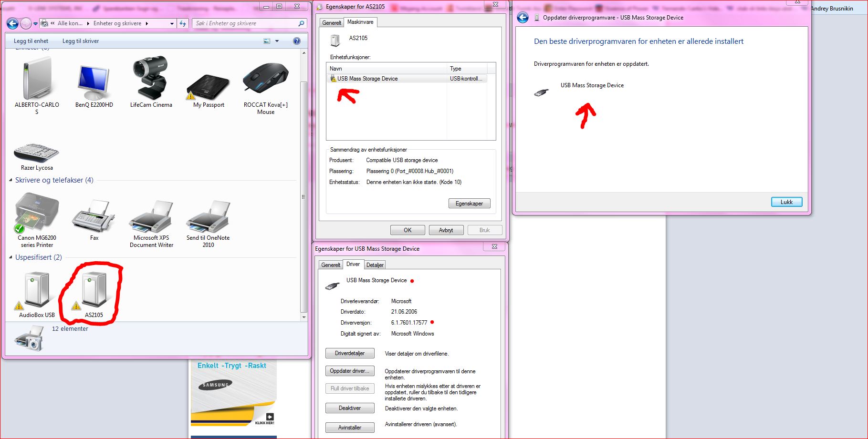The height and width of the screenshot is (439, 868).
Task: Select the AS2105 device icon
Action: pyautogui.click(x=94, y=290)
